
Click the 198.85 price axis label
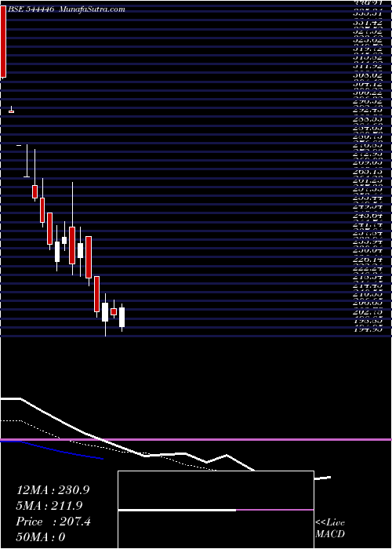coord(368,321)
